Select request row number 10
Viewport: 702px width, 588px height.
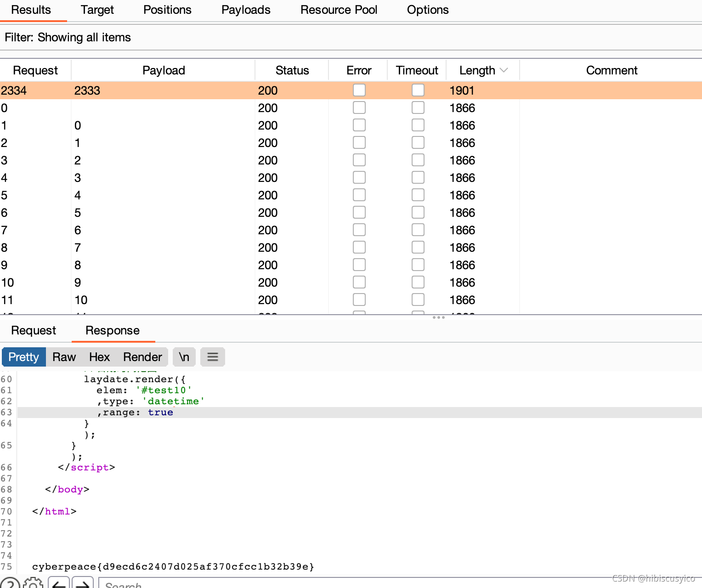coord(351,283)
